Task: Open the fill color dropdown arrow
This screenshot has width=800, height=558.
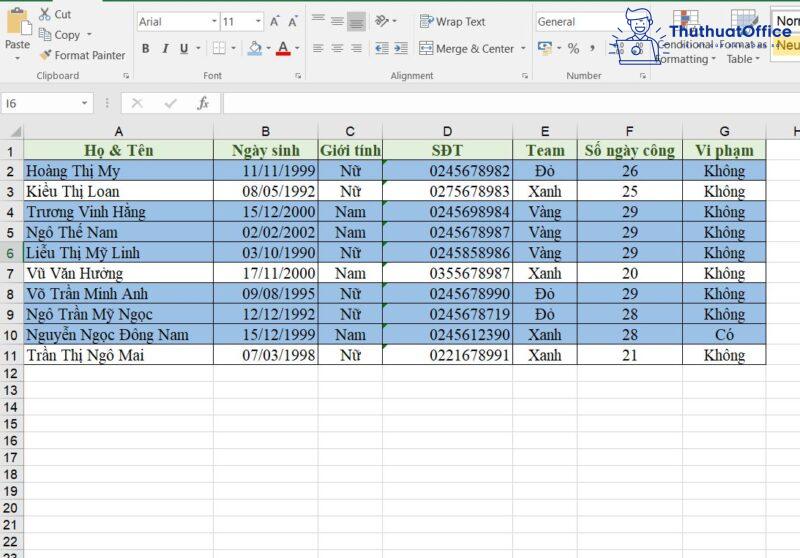Action: 268,48
